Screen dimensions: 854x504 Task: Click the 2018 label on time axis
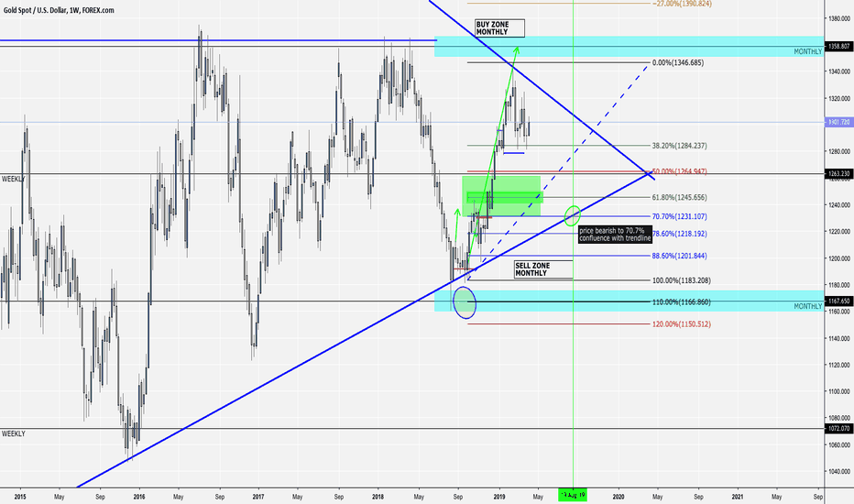coord(378,497)
